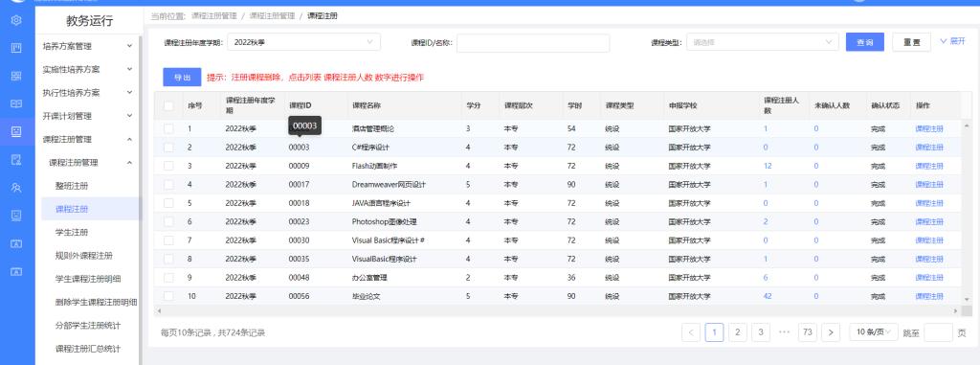Click 课程注册 link in the C#程序设计 row
Viewport: 980px width, 365px height.
(x=929, y=148)
